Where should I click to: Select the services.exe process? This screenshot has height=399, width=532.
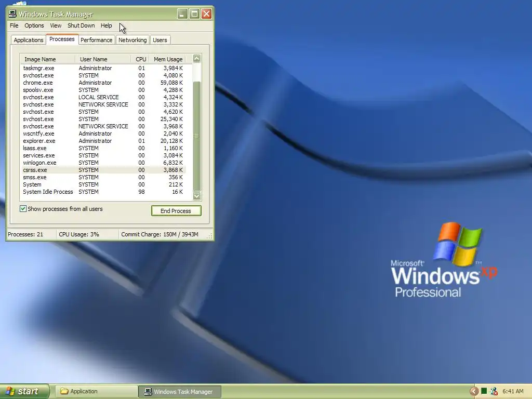tap(103, 155)
